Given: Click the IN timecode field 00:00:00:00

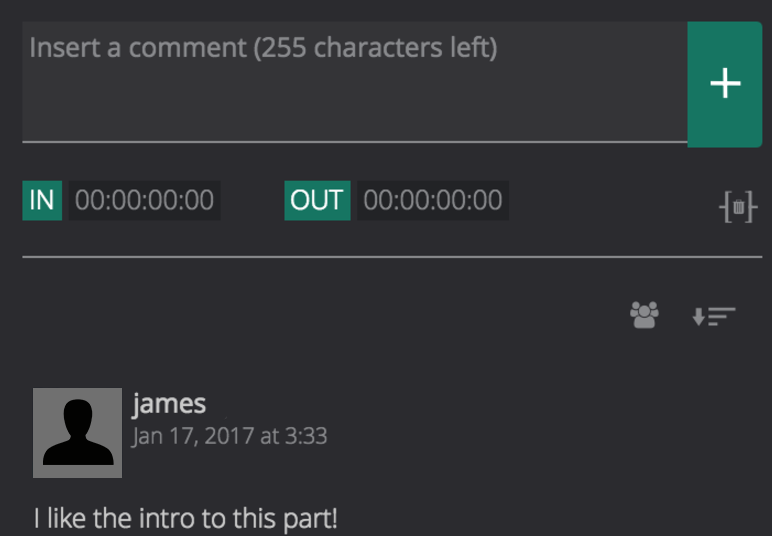Looking at the screenshot, I should tap(144, 200).
